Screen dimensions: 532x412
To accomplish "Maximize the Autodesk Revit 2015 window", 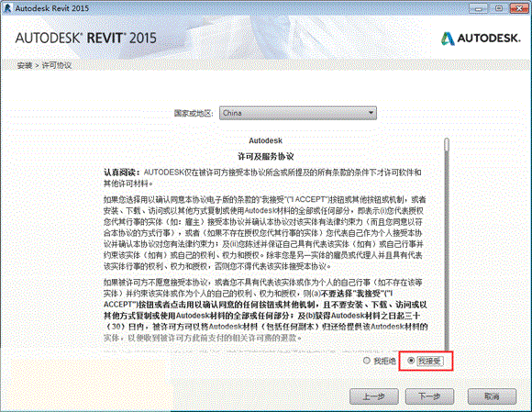I will [x=499, y=8].
